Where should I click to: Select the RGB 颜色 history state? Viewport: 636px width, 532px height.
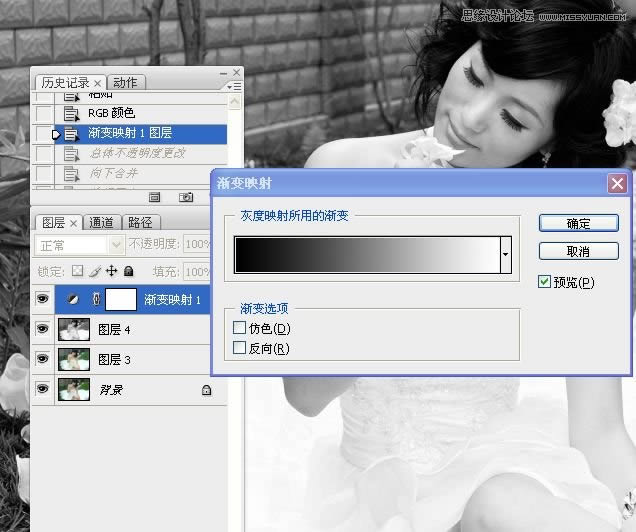click(111, 113)
